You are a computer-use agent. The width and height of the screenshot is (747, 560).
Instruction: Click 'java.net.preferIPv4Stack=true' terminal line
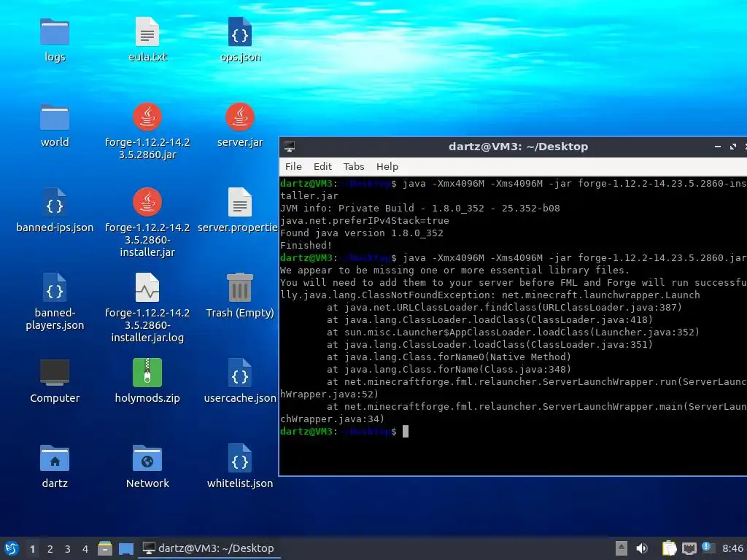click(365, 221)
